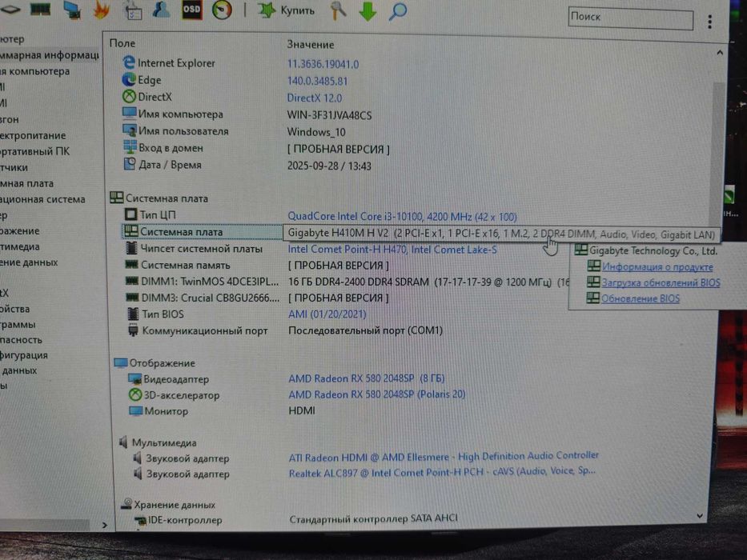Click the green download arrow icon
This screenshot has width=747, height=560.
point(367,11)
